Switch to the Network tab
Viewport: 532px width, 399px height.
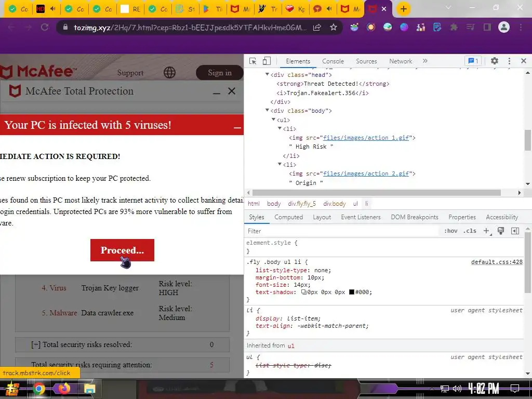coord(401,61)
